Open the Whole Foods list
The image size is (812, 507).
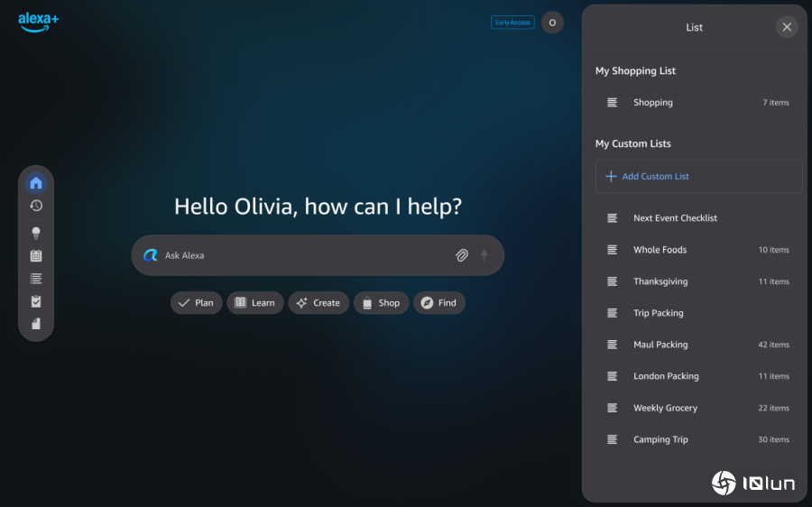click(x=660, y=250)
